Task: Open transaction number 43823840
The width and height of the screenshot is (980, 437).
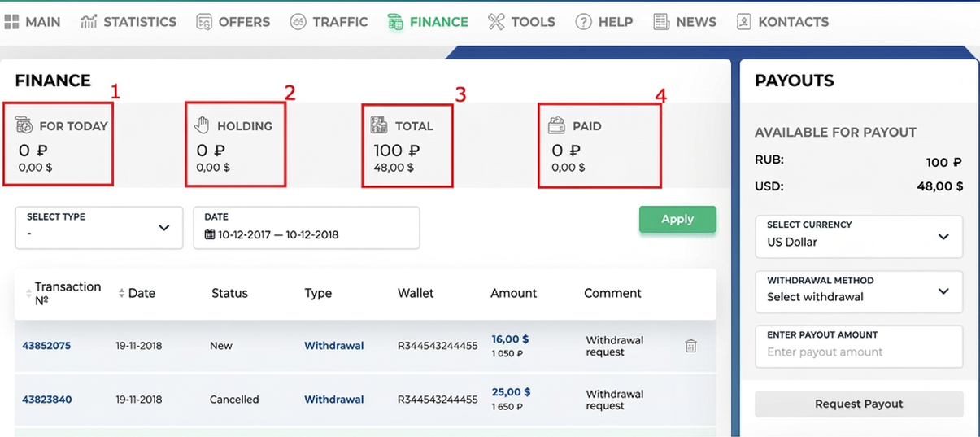Action: (46, 400)
